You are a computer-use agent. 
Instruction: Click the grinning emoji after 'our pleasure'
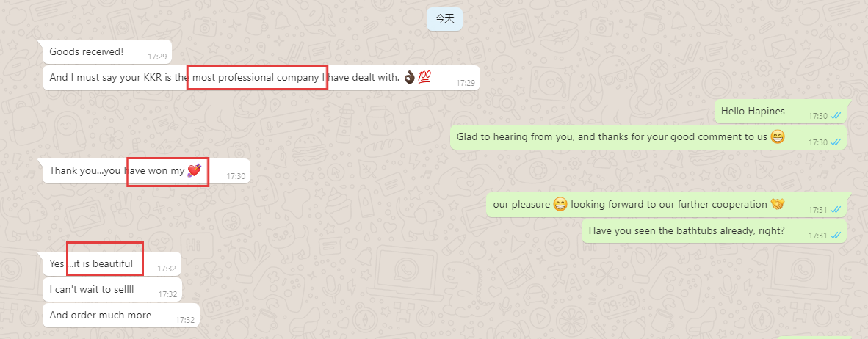pos(560,205)
